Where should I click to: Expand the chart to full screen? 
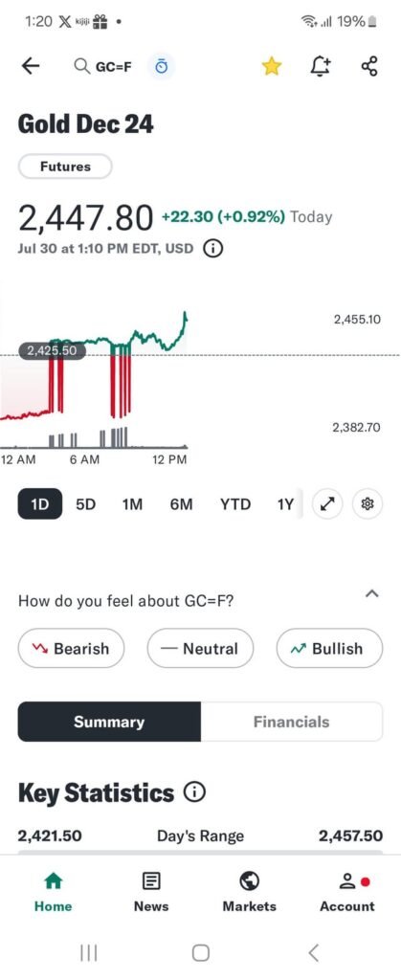point(328,503)
